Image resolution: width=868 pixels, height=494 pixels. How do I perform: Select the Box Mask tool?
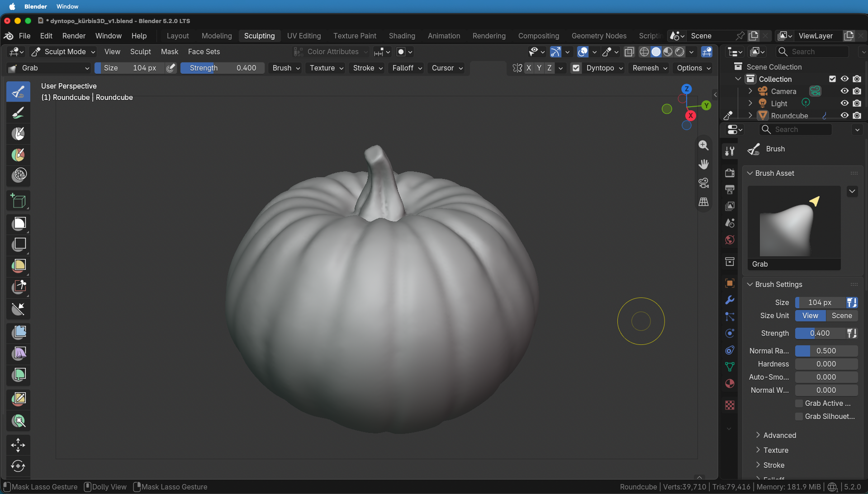(19, 223)
